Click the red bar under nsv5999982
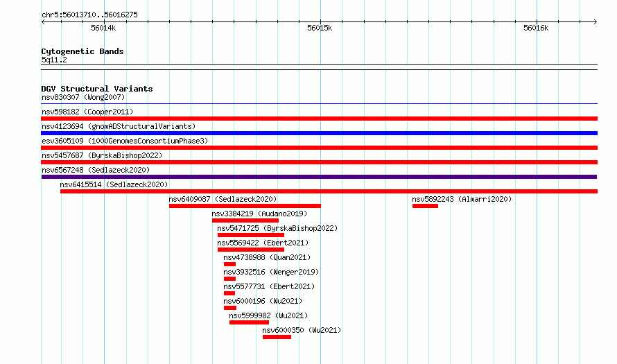Screen dimensions: 617x364 pos(249,322)
